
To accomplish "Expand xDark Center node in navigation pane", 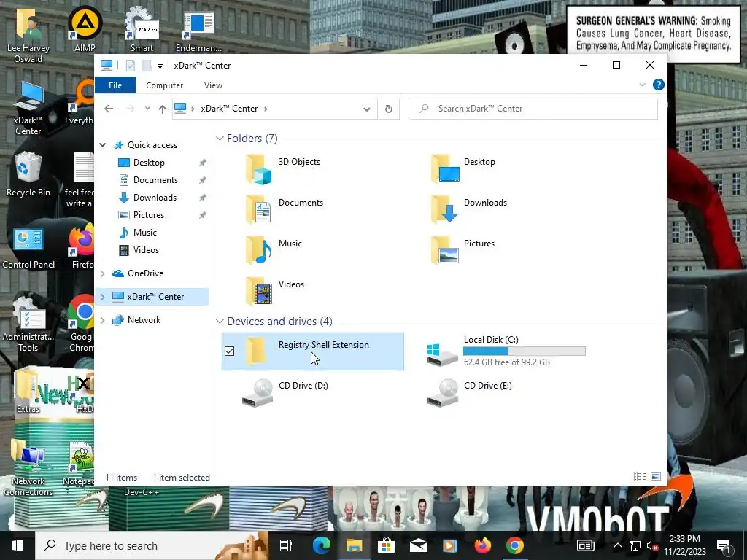I will pos(102,297).
